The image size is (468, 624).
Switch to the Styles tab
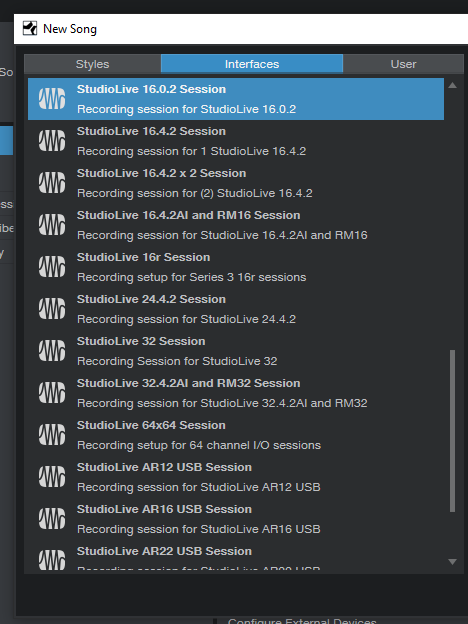(x=92, y=64)
